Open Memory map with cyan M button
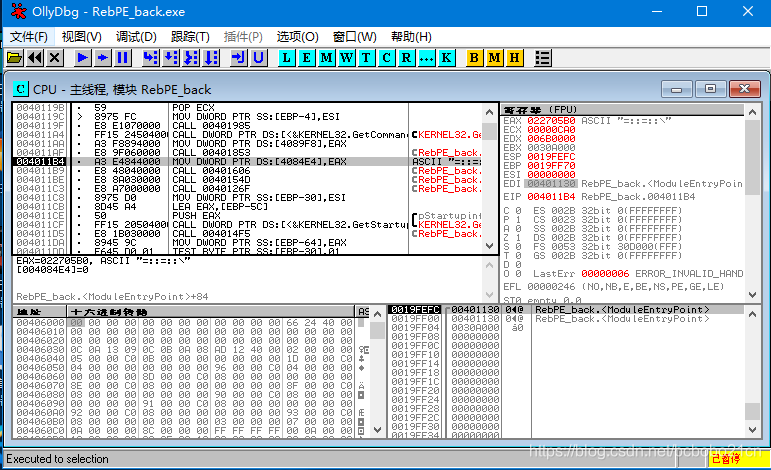The image size is (771, 470). pyautogui.click(x=326, y=58)
